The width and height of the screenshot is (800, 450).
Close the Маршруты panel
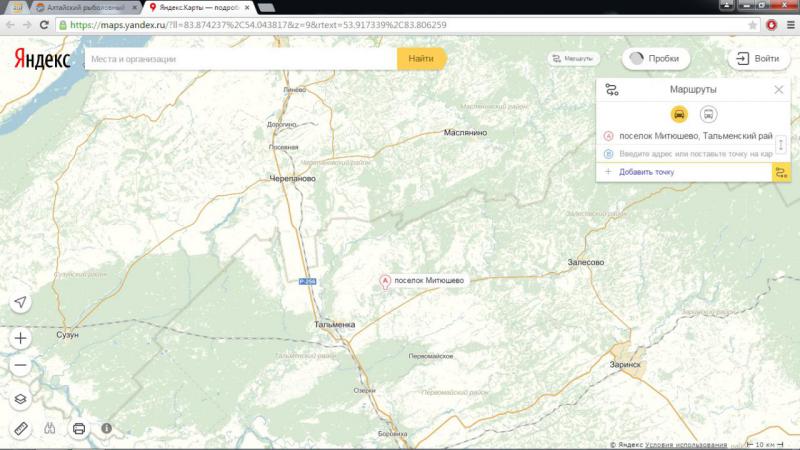(779, 90)
